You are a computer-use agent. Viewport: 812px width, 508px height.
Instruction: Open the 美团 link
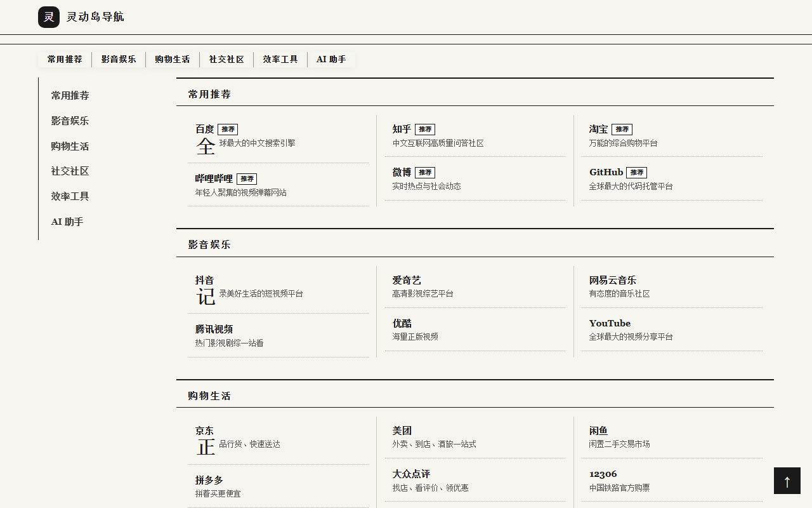coord(402,431)
